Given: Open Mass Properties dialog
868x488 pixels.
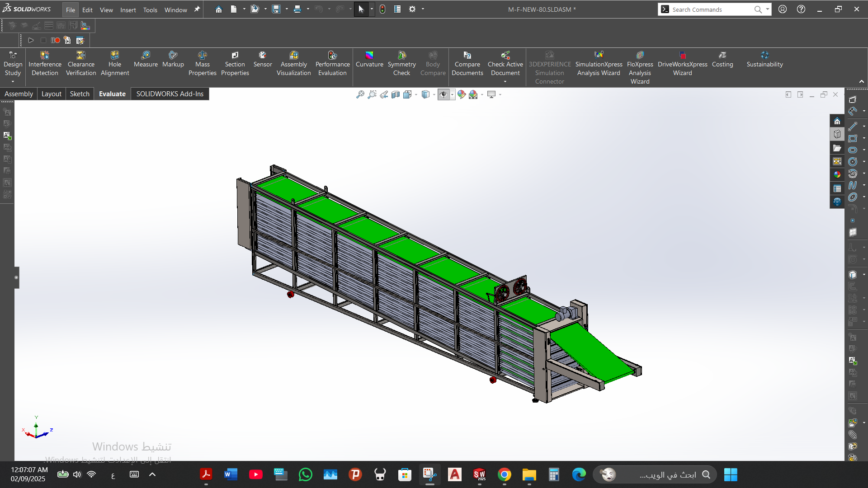Looking at the screenshot, I should point(202,64).
